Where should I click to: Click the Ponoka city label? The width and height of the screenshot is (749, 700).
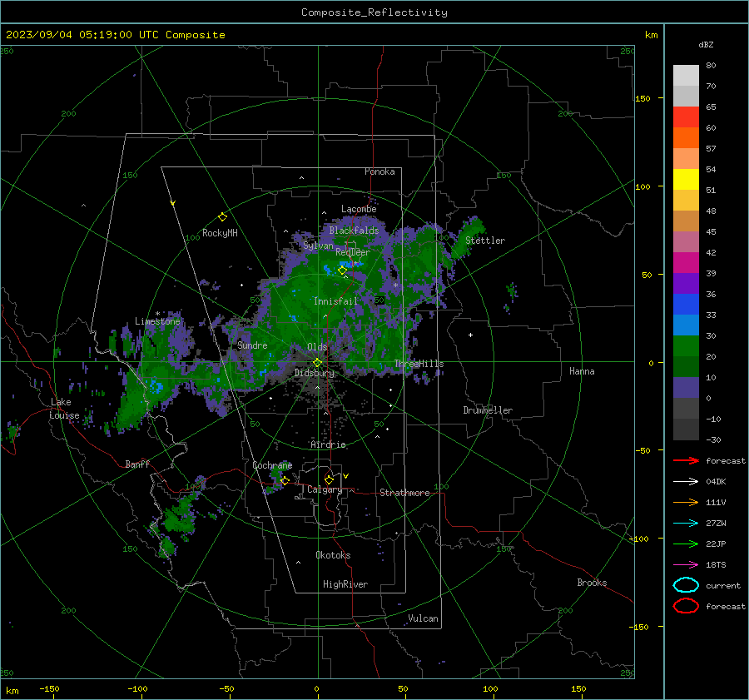click(x=379, y=171)
